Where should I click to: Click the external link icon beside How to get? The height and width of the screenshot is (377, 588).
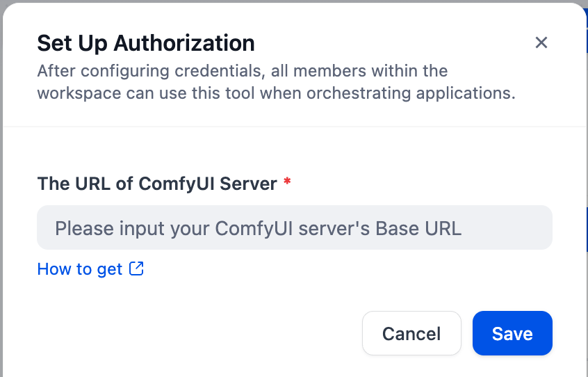137,269
